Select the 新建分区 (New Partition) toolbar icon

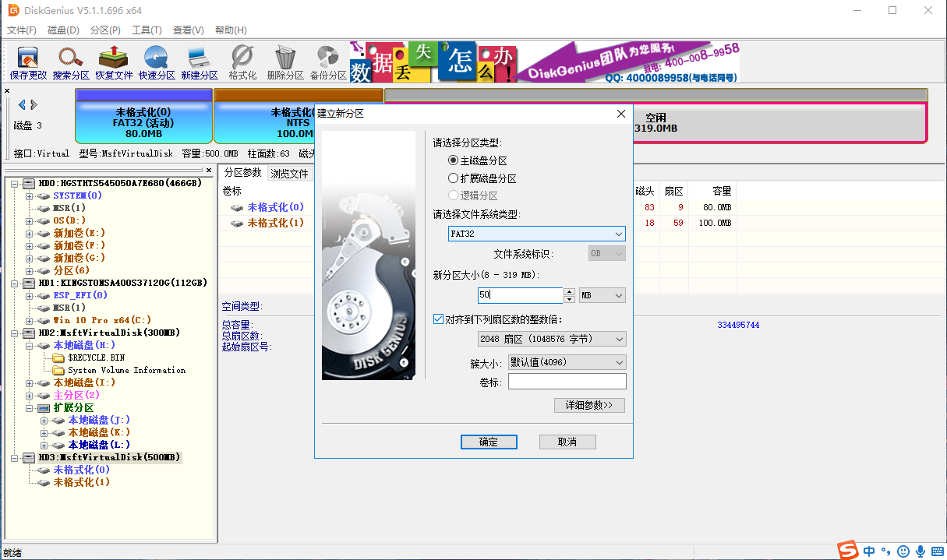pyautogui.click(x=199, y=62)
